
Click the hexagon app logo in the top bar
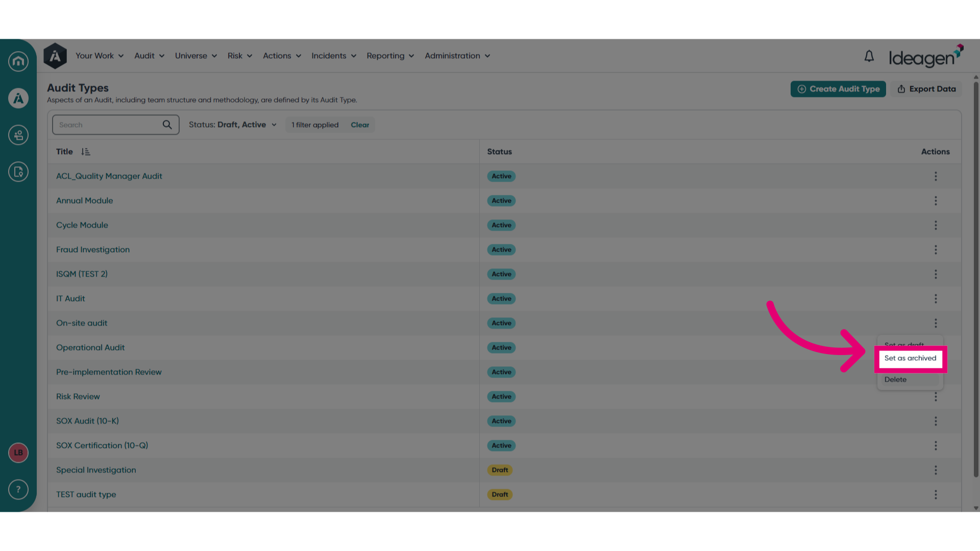tap(55, 56)
